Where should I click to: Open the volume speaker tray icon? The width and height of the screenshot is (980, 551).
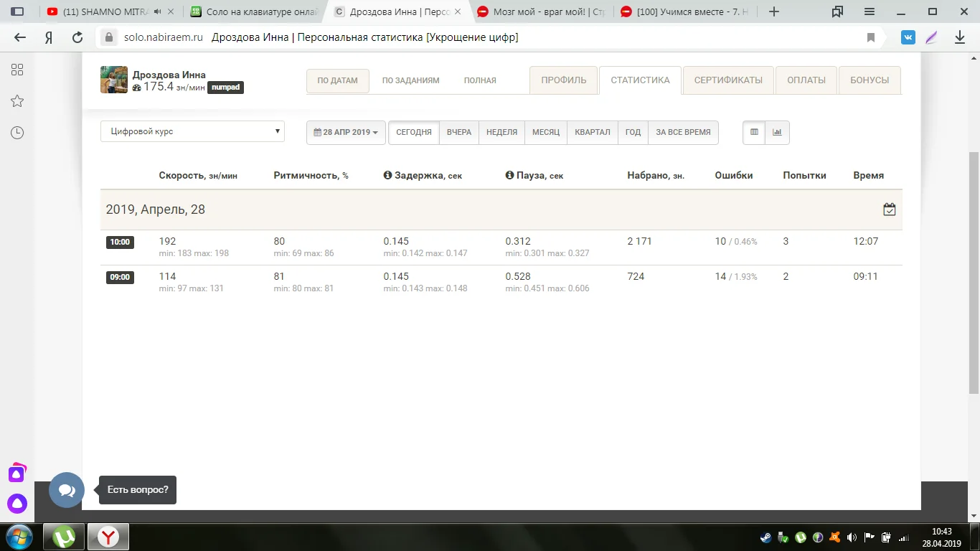point(852,537)
